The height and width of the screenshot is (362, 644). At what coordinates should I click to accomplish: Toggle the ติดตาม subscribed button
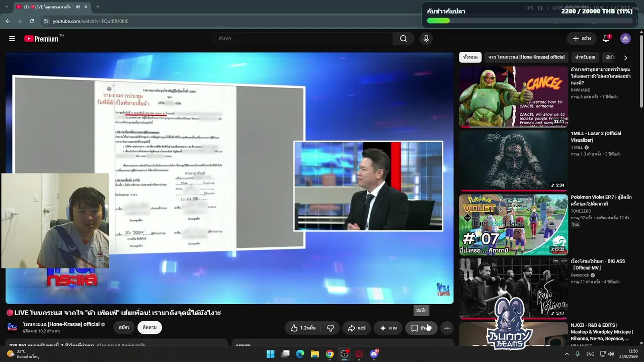(149, 327)
